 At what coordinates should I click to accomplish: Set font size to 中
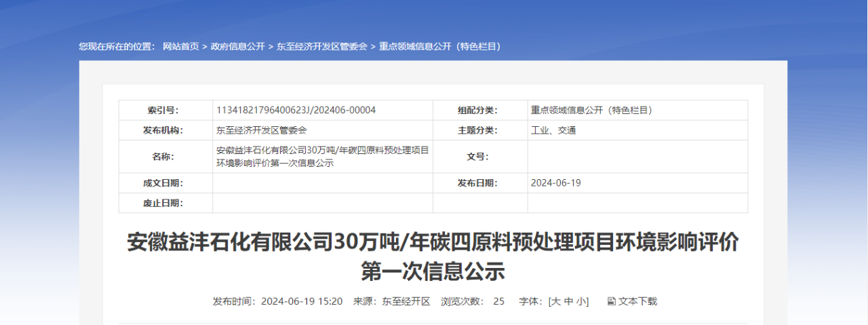pyautogui.click(x=568, y=301)
